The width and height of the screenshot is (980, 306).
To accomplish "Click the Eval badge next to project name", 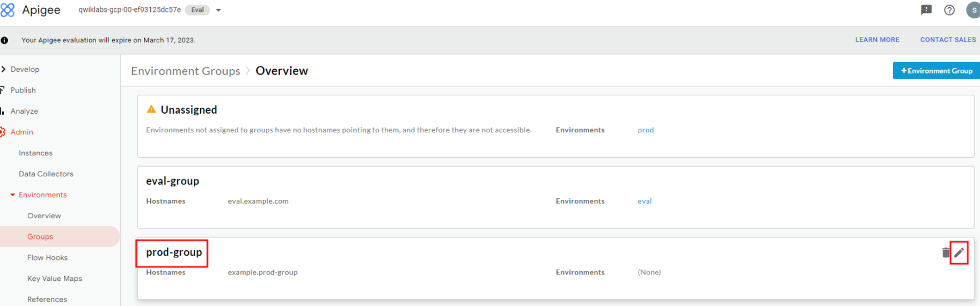I will tap(198, 10).
